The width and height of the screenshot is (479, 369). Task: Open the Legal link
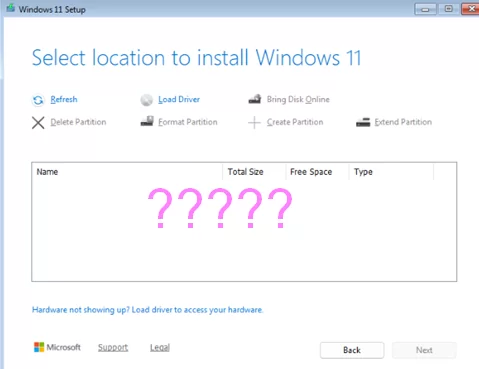(160, 347)
